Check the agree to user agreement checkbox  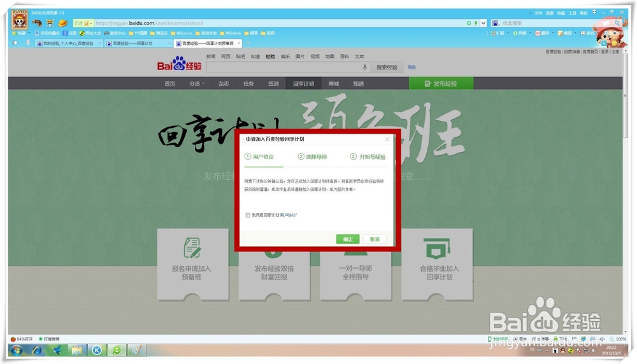pyautogui.click(x=248, y=215)
